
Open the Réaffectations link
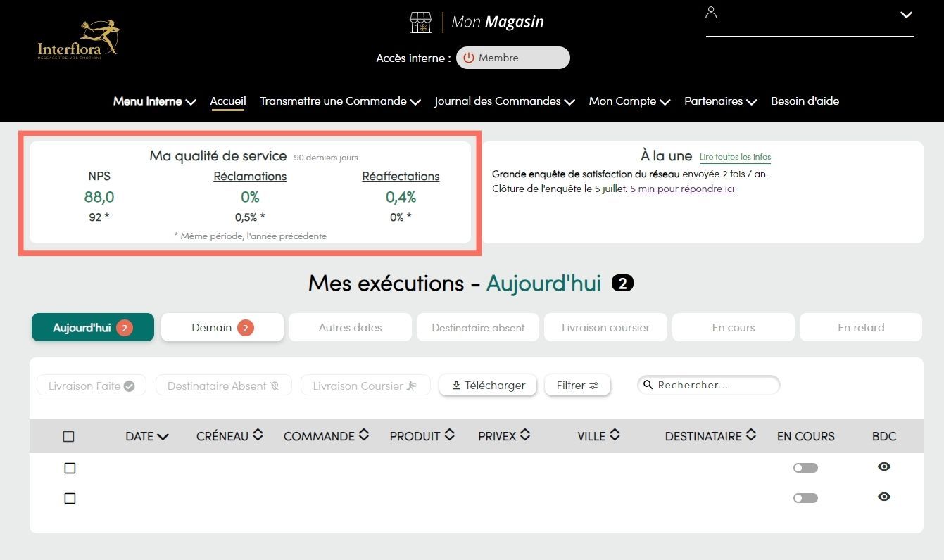401,177
